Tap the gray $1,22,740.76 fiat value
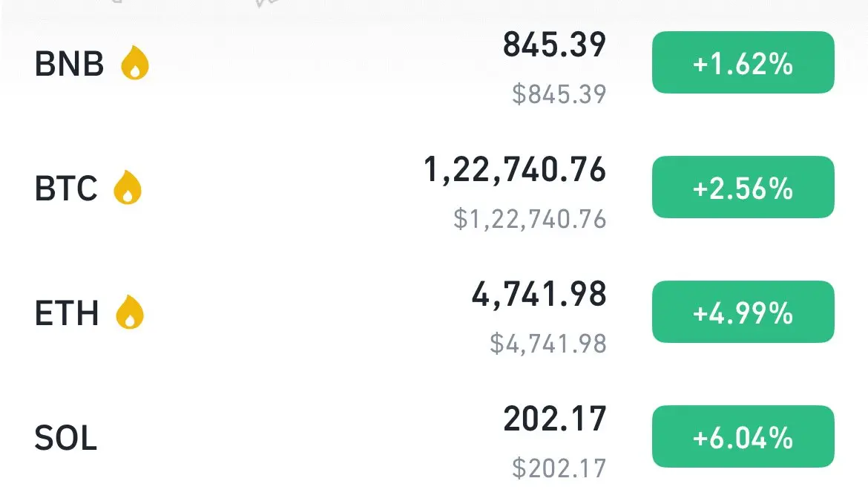This screenshot has width=868, height=504. (530, 219)
